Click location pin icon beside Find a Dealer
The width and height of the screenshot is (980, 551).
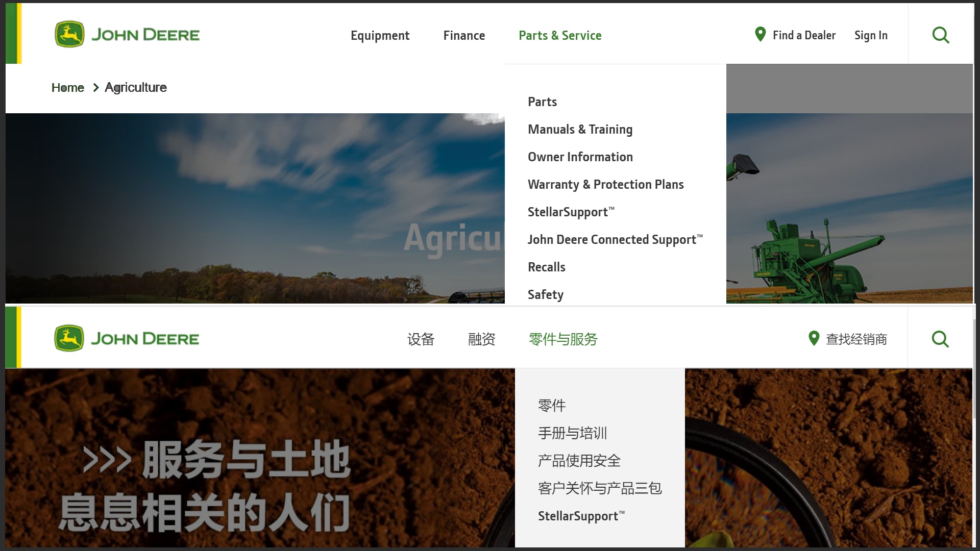point(760,34)
